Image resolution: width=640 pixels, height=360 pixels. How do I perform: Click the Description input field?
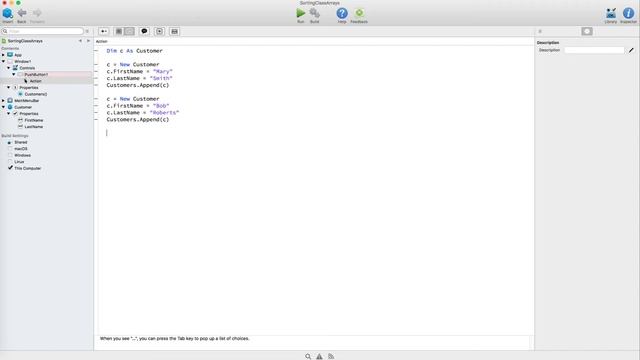click(594, 50)
